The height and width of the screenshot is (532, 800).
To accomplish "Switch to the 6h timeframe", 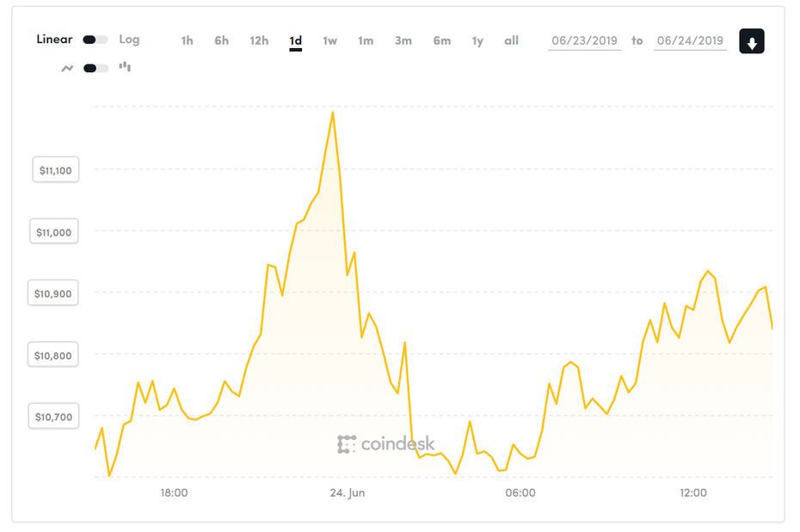I will 221,40.
